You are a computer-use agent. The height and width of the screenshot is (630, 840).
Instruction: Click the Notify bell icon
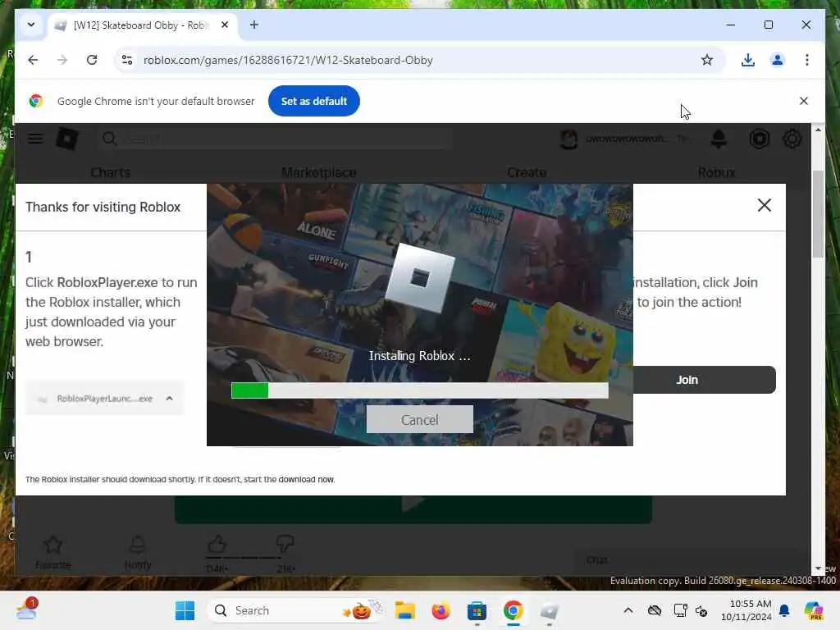click(x=138, y=551)
